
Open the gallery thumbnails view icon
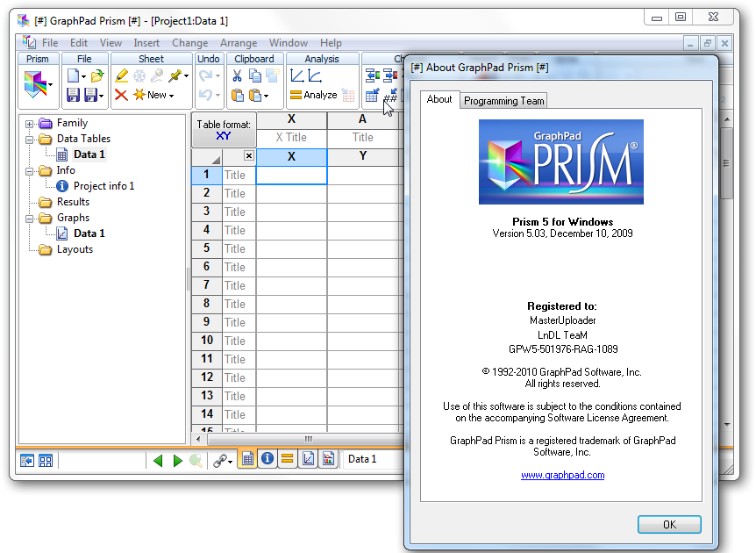[46, 461]
